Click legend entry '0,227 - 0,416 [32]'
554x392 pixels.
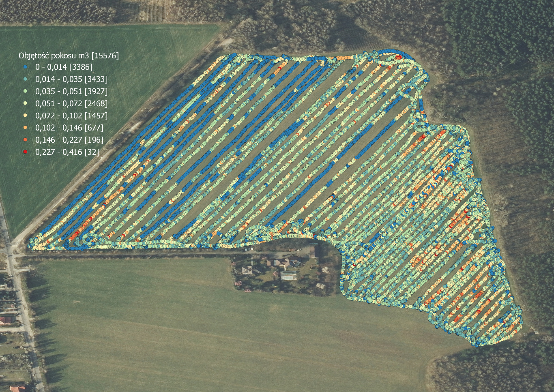pos(67,152)
